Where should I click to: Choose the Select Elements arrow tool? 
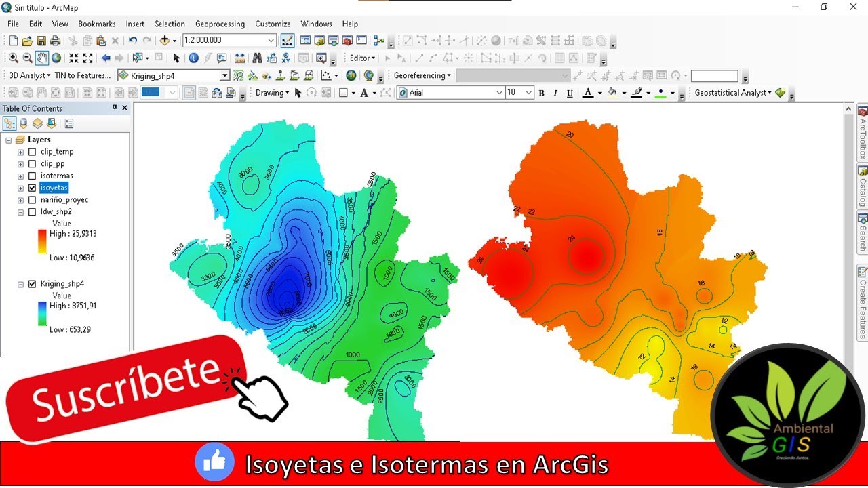point(176,58)
